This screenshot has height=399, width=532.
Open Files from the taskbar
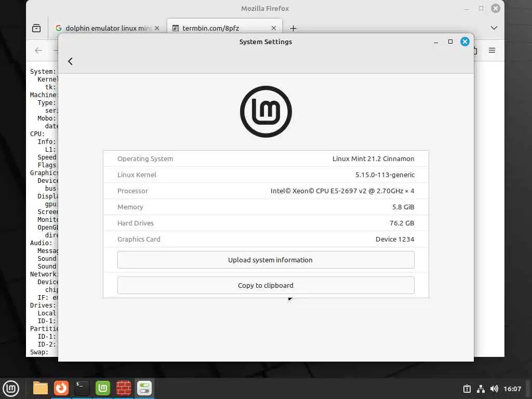pos(41,389)
